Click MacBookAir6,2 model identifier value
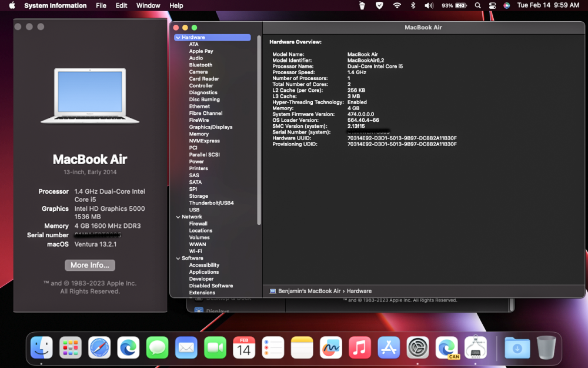Viewport: 588px width, 368px height. click(366, 60)
